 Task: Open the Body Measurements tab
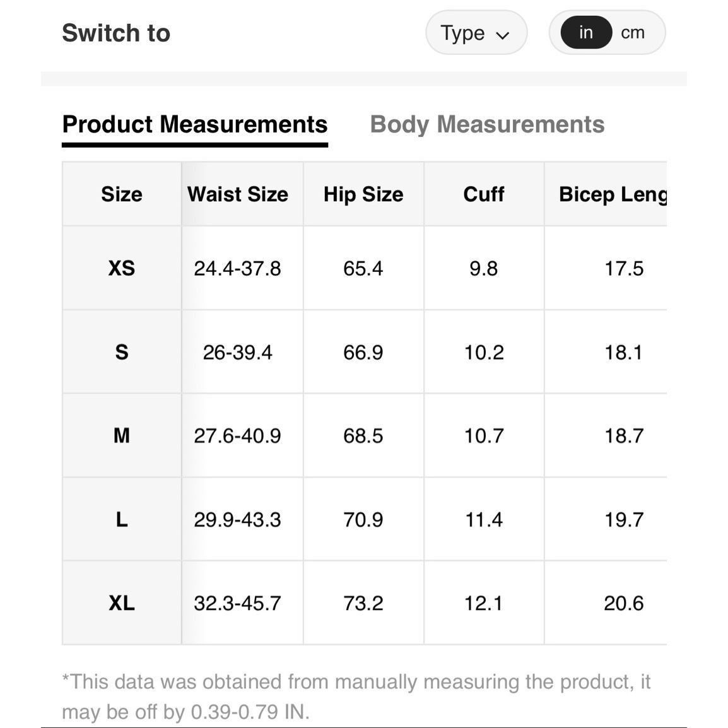[487, 124]
